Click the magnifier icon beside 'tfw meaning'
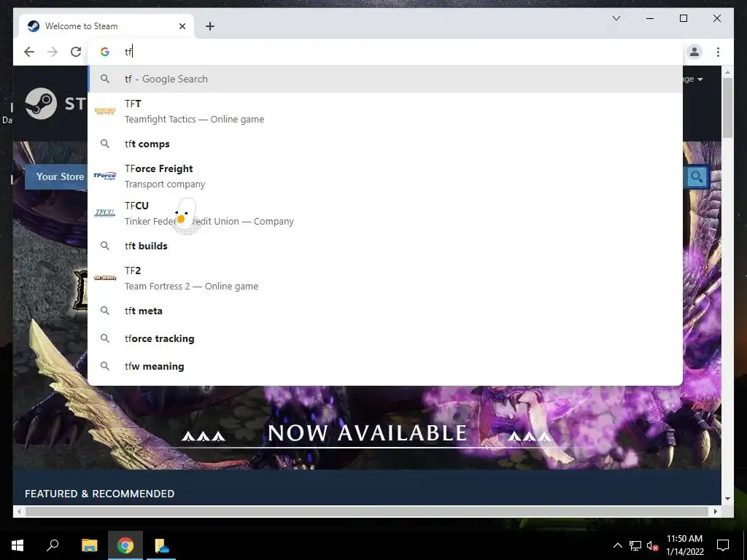The image size is (747, 560). tap(105, 366)
